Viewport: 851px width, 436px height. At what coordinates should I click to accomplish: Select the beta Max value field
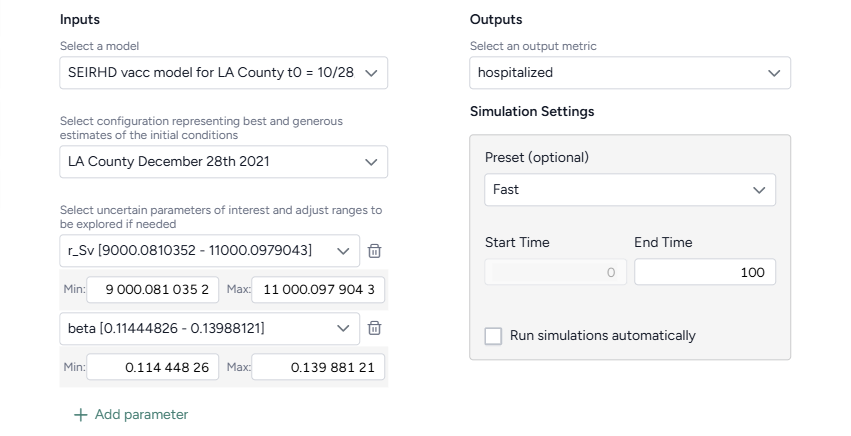318,367
